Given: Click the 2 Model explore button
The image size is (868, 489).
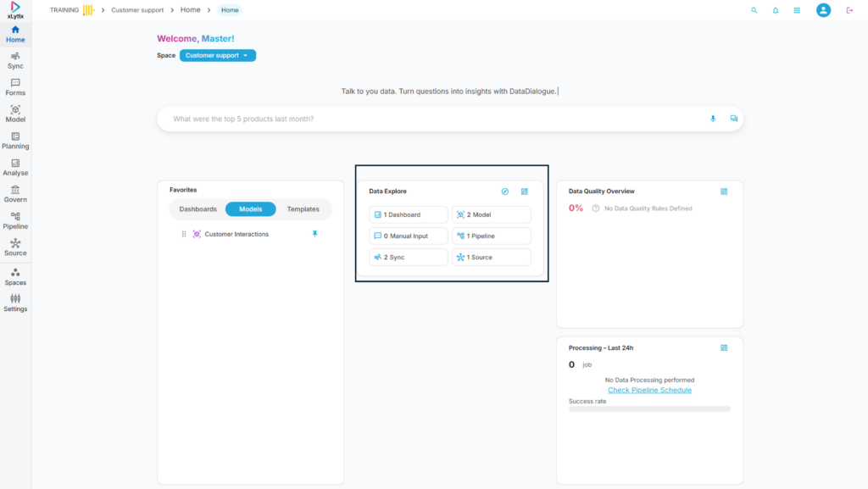Looking at the screenshot, I should click(492, 214).
